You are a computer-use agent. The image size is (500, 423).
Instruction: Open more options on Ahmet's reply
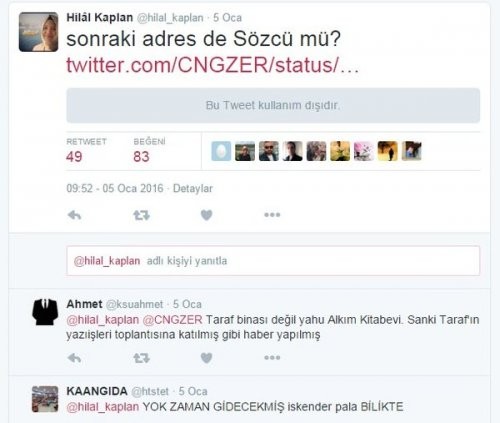272,358
